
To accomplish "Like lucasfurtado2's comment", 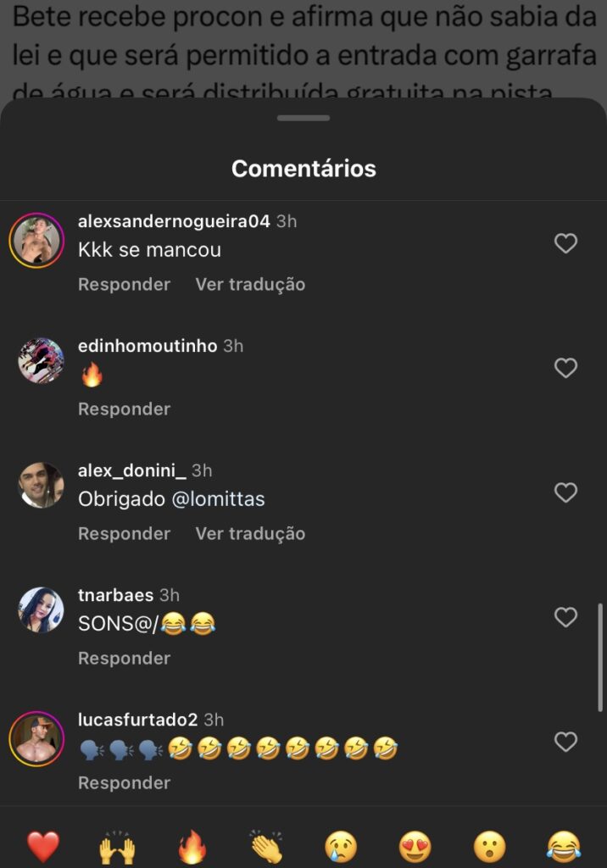I will pos(565,742).
